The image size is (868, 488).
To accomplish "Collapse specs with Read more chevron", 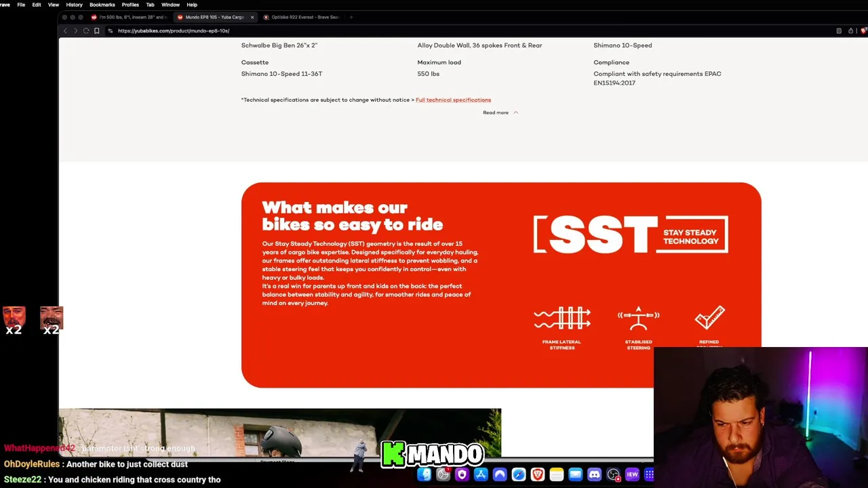I will click(516, 113).
